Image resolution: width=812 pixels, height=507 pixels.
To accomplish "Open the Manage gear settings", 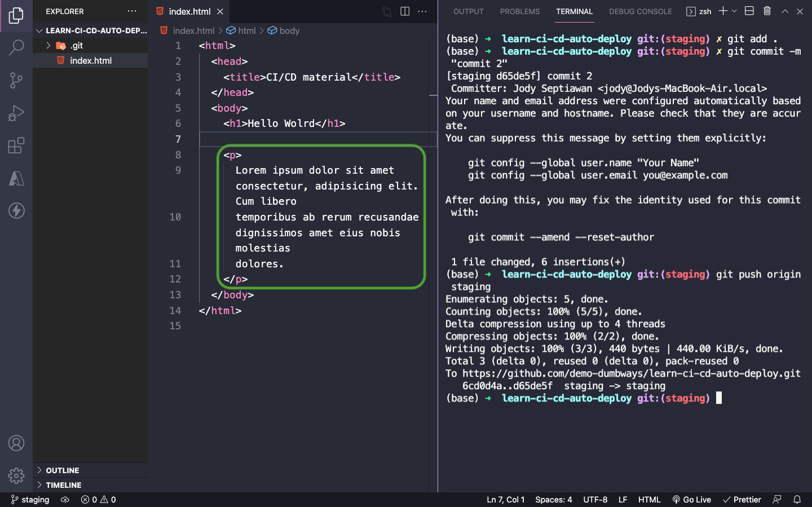I will 16,475.
